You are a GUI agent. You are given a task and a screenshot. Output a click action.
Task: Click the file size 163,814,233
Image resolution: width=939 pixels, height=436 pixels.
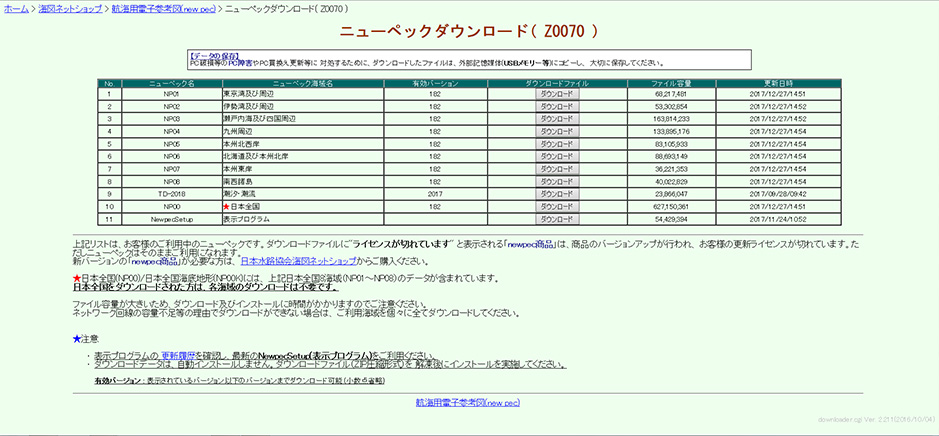click(671, 119)
